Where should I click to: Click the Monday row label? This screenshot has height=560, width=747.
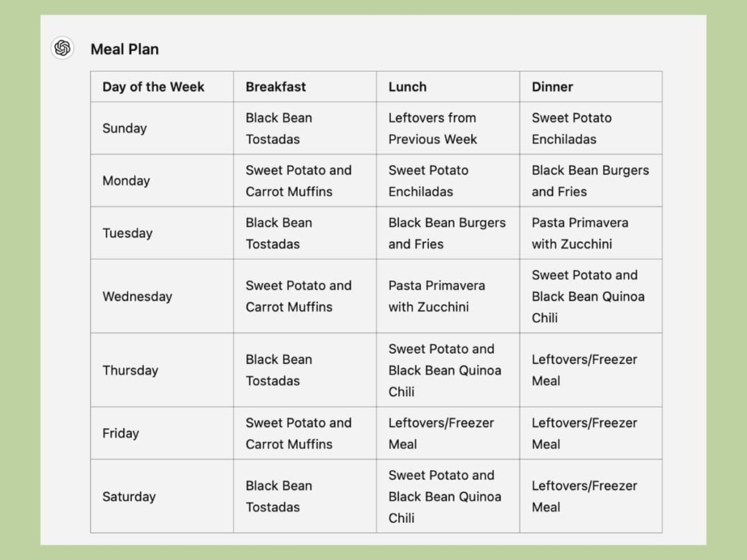[126, 181]
